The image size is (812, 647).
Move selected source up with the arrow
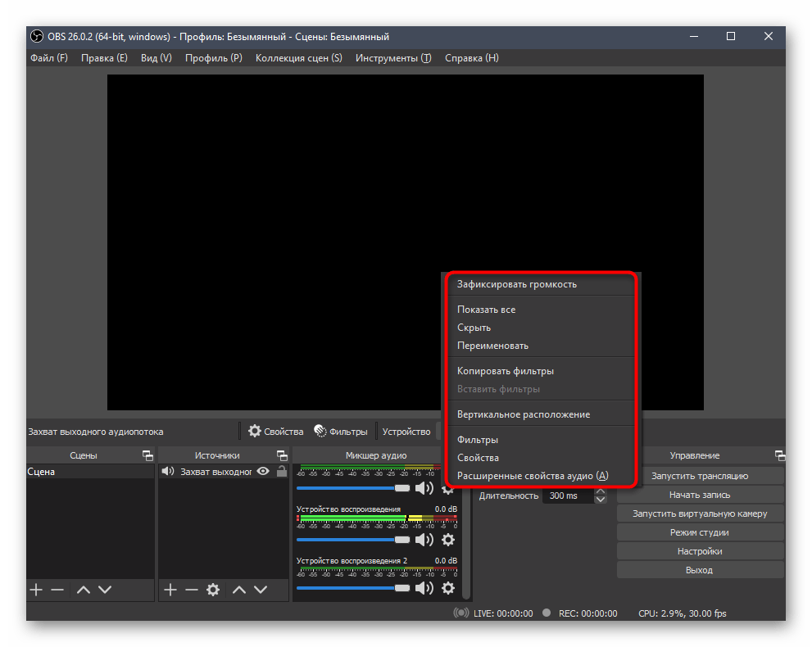coord(239,590)
